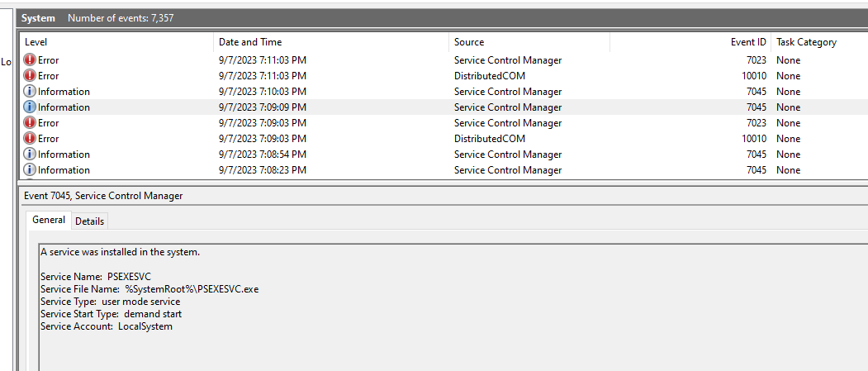Click the Error icon for the 7:11:03 PM DistributedCOM event
Screen dimensions: 868x371
pos(30,76)
